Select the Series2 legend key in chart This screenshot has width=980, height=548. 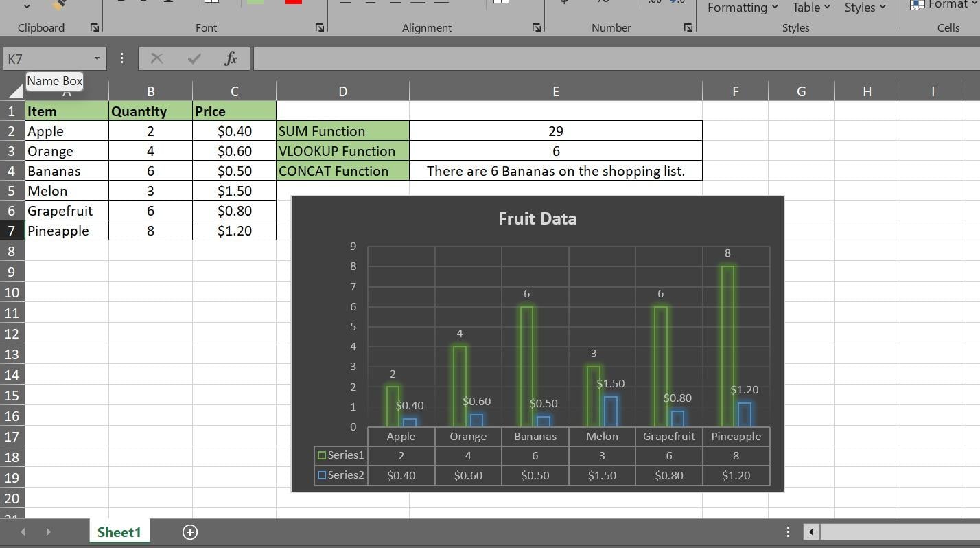point(321,475)
